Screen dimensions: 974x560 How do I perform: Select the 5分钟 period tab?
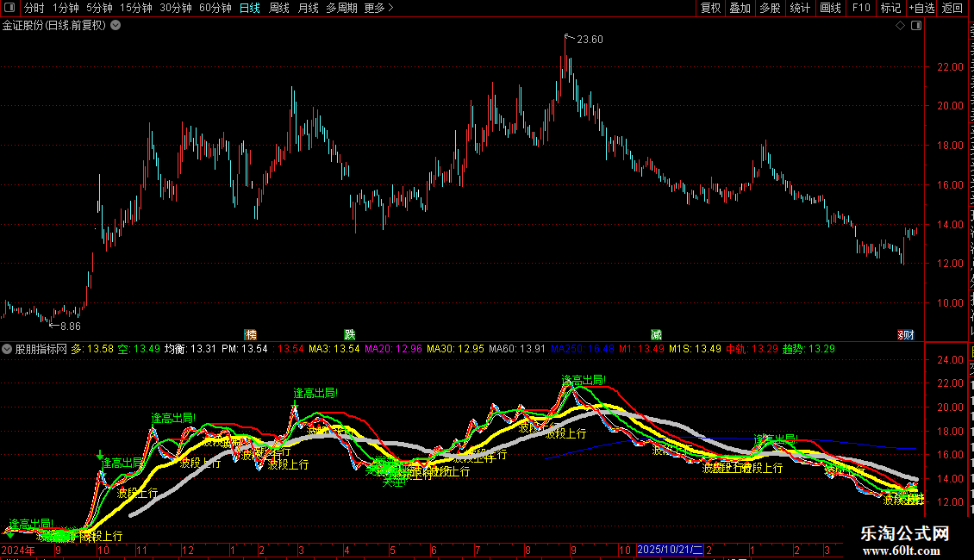point(99,8)
